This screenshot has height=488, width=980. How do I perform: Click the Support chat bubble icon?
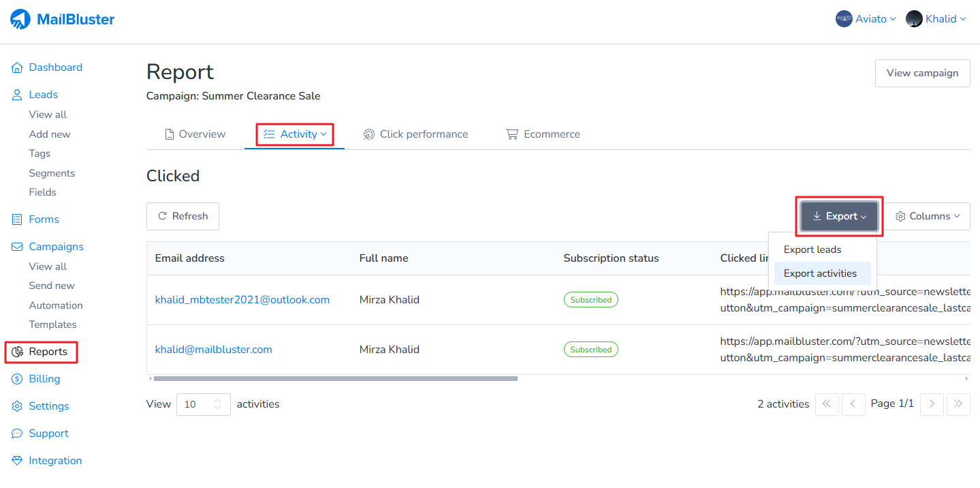pyautogui.click(x=17, y=433)
